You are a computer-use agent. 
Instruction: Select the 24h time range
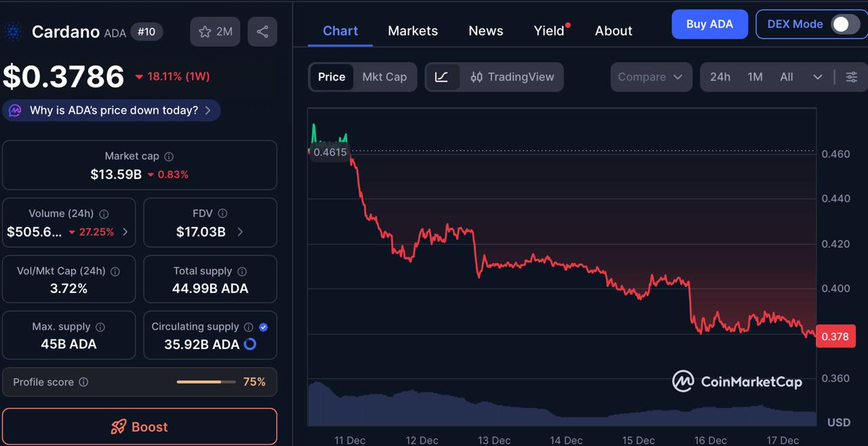(x=720, y=77)
